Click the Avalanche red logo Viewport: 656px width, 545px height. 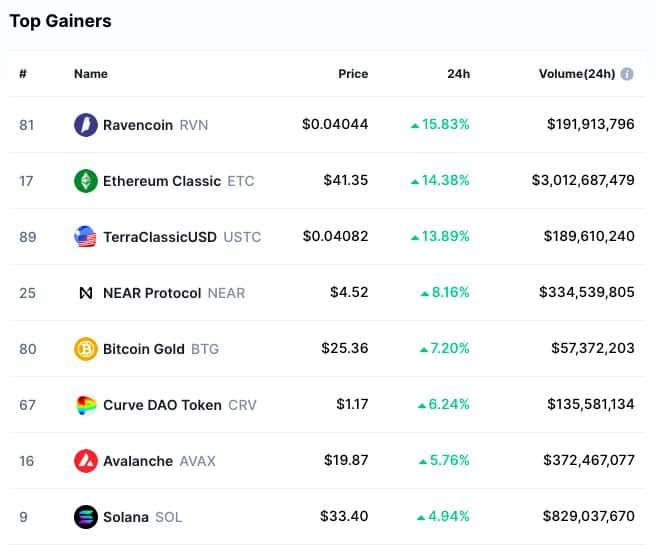tap(86, 461)
